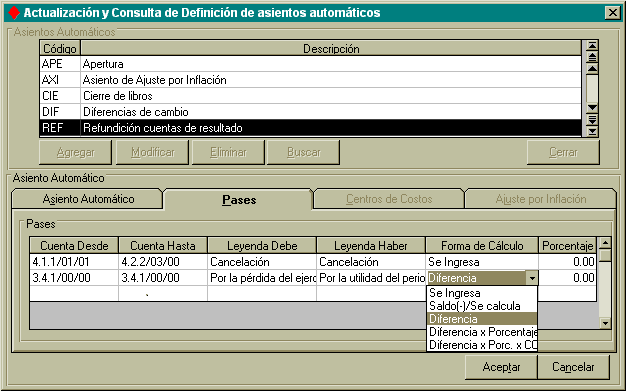Click the Leyenda Haber 'Cancelación' cell
626x391 pixels.
371,262
